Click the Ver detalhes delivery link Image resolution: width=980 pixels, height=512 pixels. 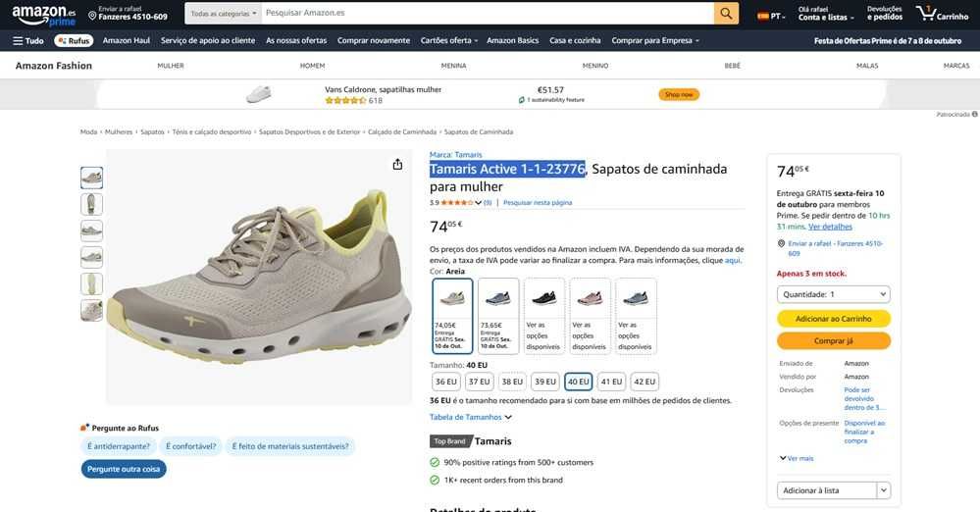(x=830, y=227)
